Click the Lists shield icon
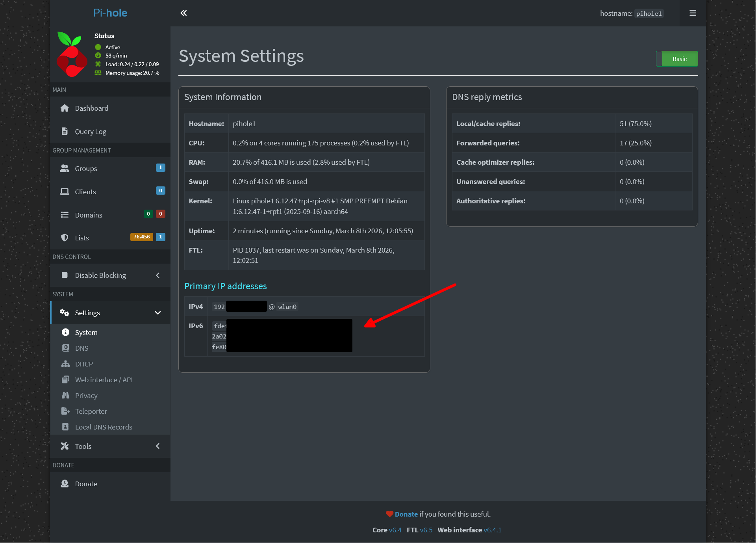Image resolution: width=756 pixels, height=543 pixels. click(65, 238)
